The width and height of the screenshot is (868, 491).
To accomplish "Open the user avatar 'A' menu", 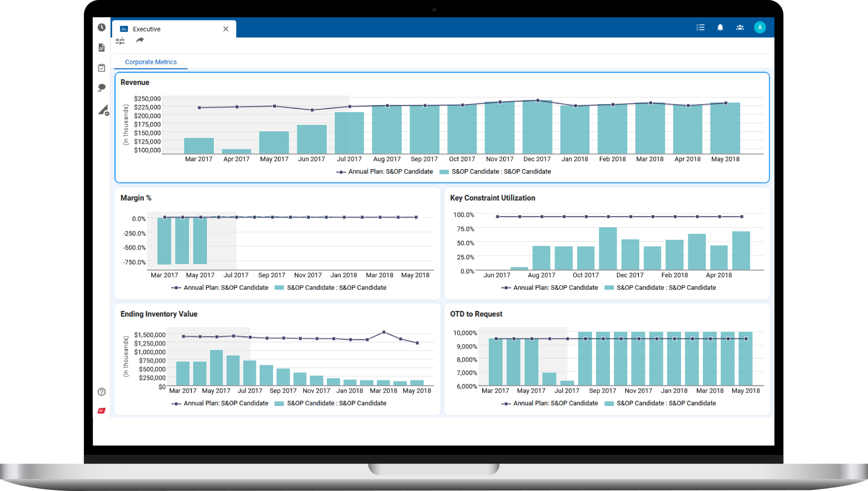I will coord(760,28).
